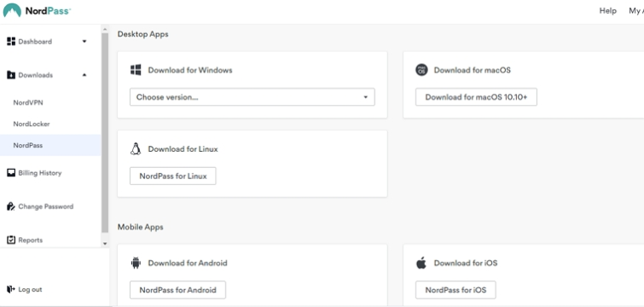Image resolution: width=644 pixels, height=307 pixels.
Task: Click the sidebar scrollbar up arrow
Action: tap(105, 30)
